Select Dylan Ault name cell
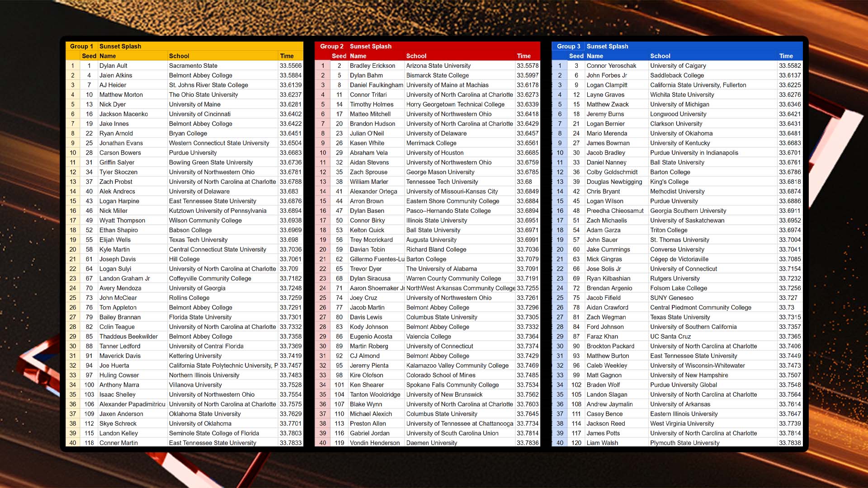 point(113,66)
